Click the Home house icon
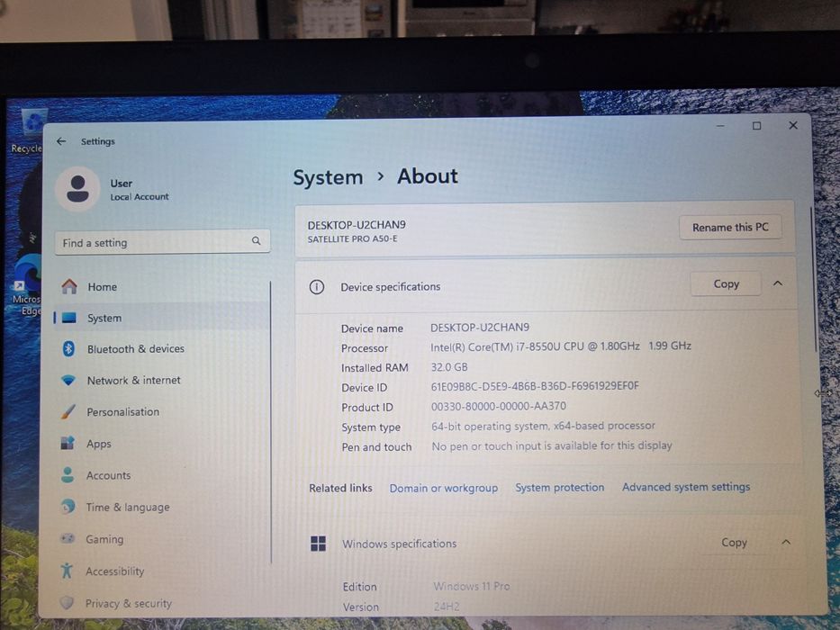Image resolution: width=840 pixels, height=630 pixels. 69,286
